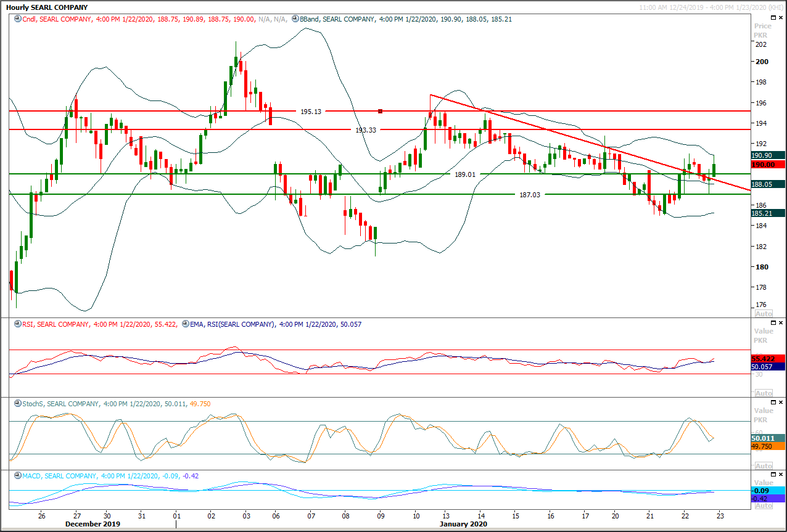Toggle Auto scale on the MACD panel

[763, 505]
